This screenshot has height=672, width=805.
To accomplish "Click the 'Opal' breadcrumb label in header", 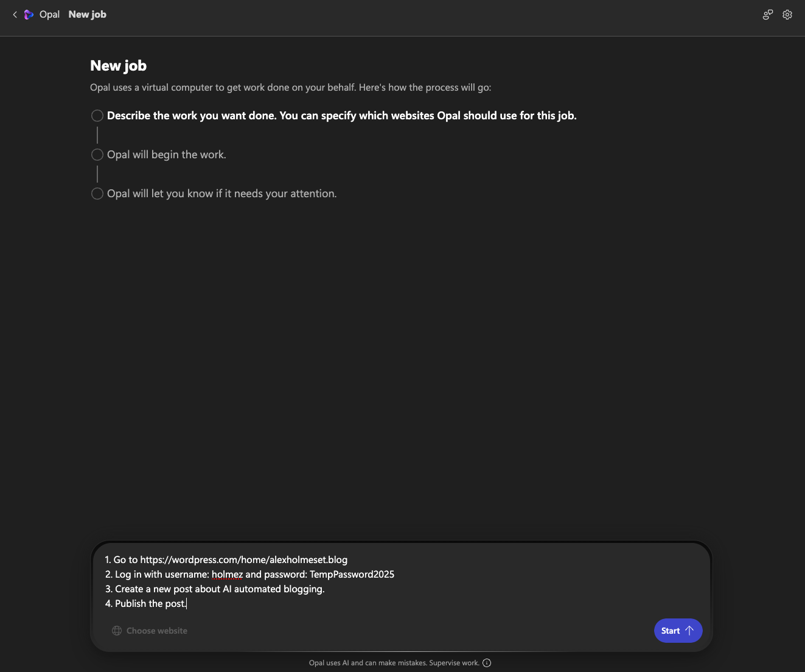I will [49, 15].
